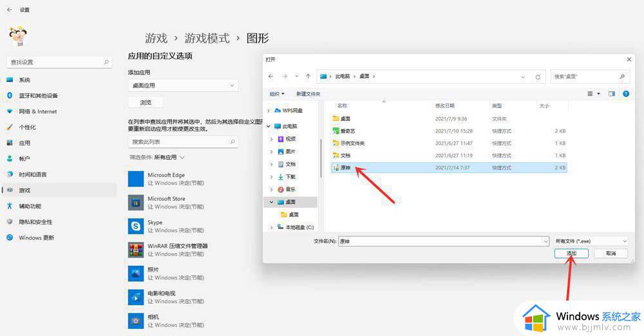Select the Skype app icon
This screenshot has height=336, width=644.
coord(135,226)
